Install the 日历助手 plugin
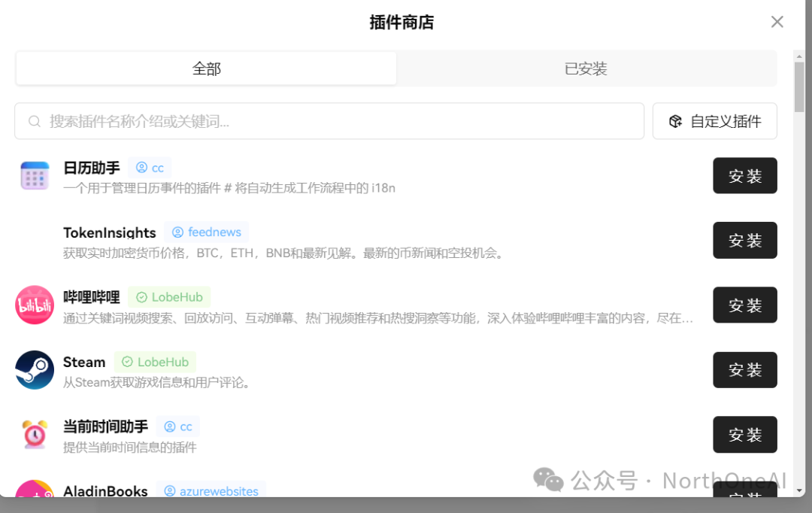Image resolution: width=812 pixels, height=513 pixels. coord(744,176)
